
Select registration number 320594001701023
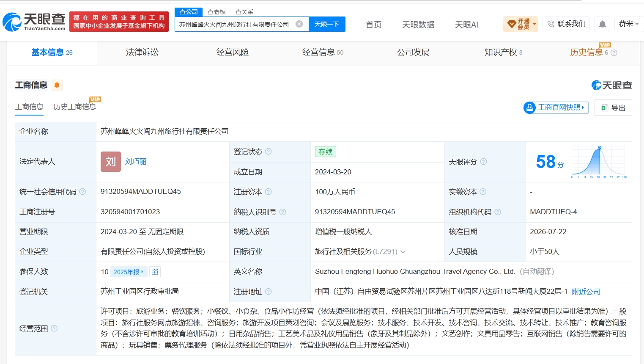(130, 212)
